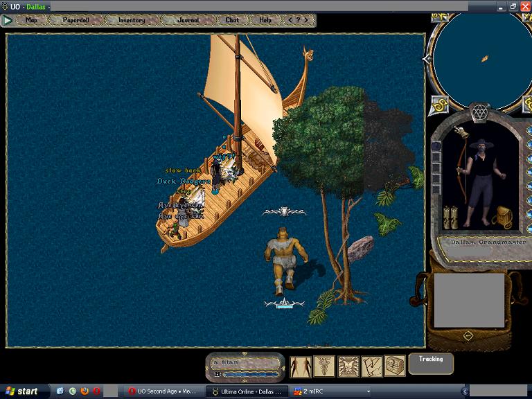The height and width of the screenshot is (399, 532).
Task: Click the caduceus healing macro icon
Action: tap(324, 366)
